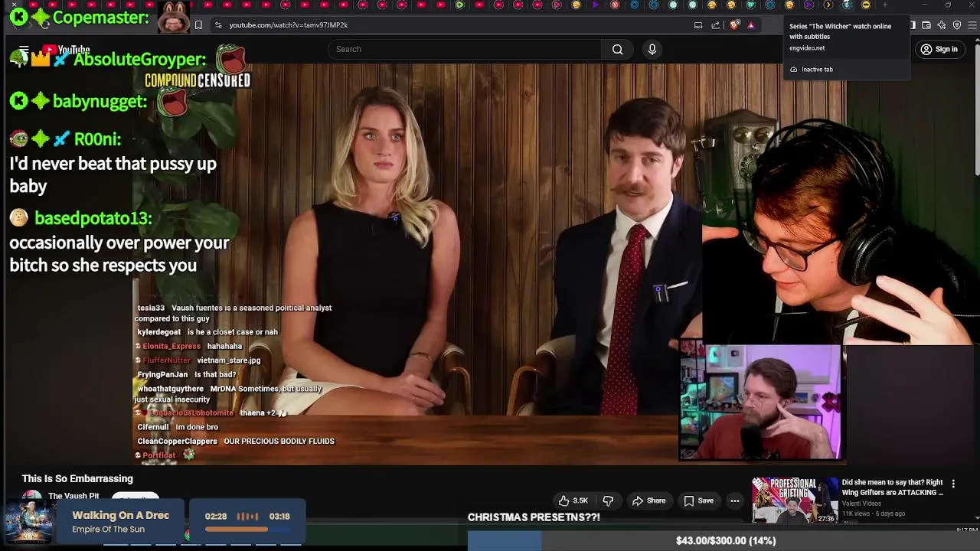This screenshot has height=551, width=980.
Task: Activate voice search microphone icon
Action: [x=652, y=49]
